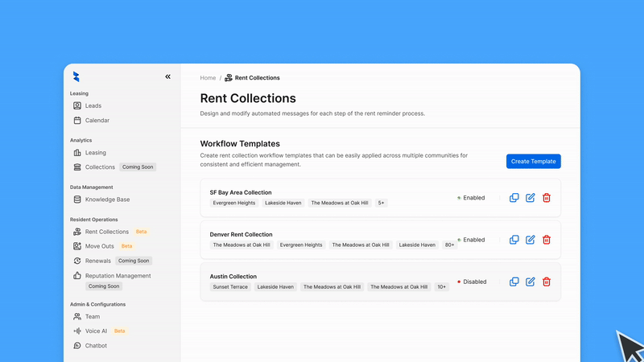This screenshot has width=644, height=362.
Task: Expand the 5+ communities tag
Action: pos(381,203)
